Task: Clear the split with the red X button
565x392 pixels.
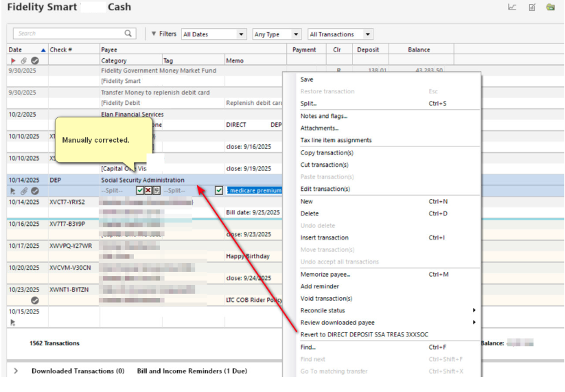Action: coord(148,190)
